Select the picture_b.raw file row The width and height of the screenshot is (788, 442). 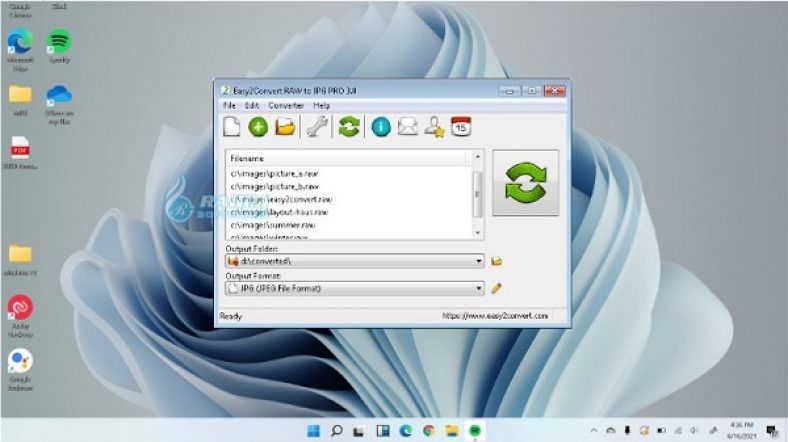click(x=349, y=187)
